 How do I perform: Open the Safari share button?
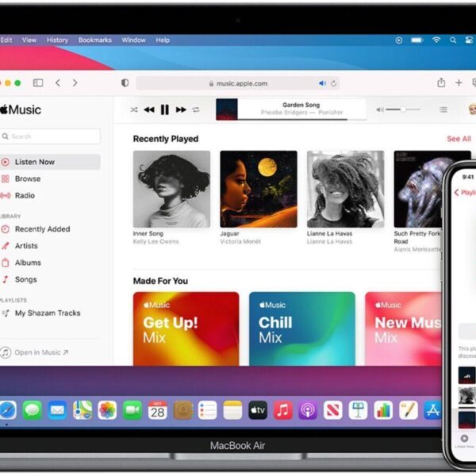[441, 83]
